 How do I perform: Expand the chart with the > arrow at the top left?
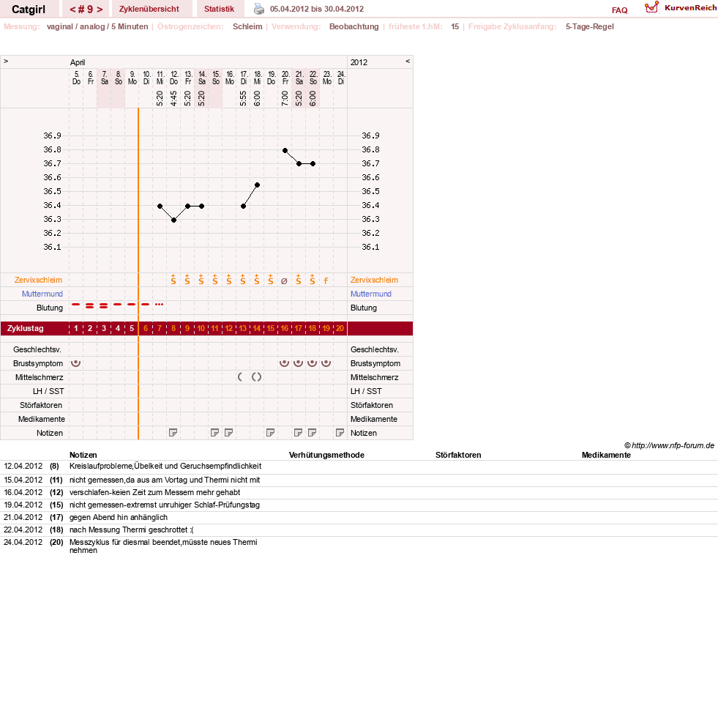pyautogui.click(x=6, y=62)
